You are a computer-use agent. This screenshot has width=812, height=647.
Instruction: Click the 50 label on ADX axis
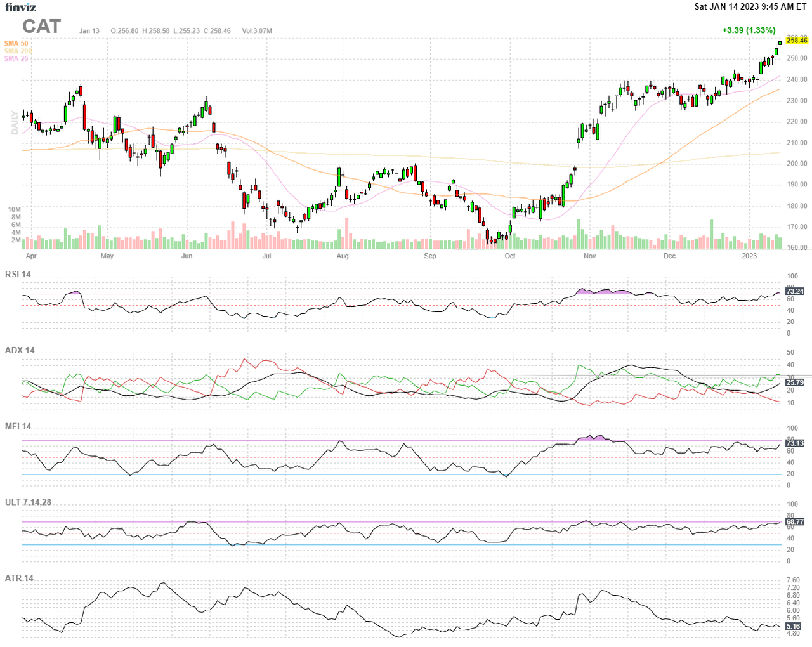tap(790, 353)
